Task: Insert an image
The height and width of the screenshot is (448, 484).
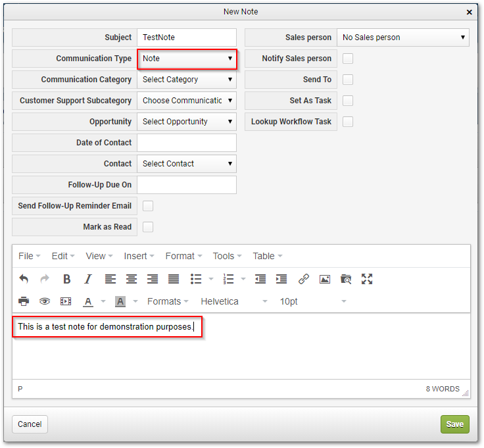Action: pos(325,280)
